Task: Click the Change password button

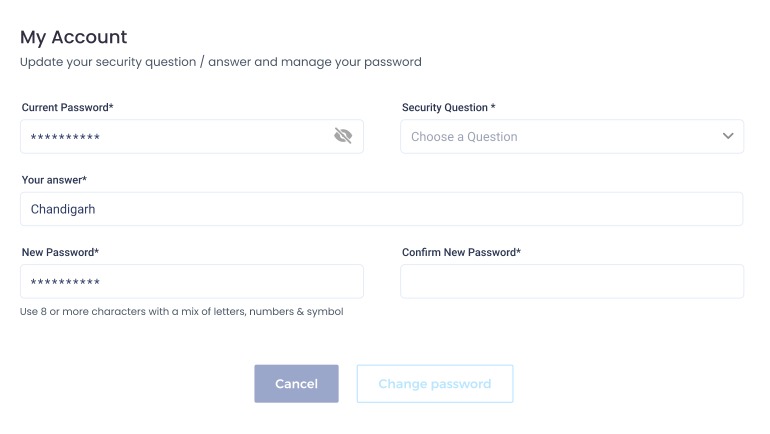Action: click(435, 383)
